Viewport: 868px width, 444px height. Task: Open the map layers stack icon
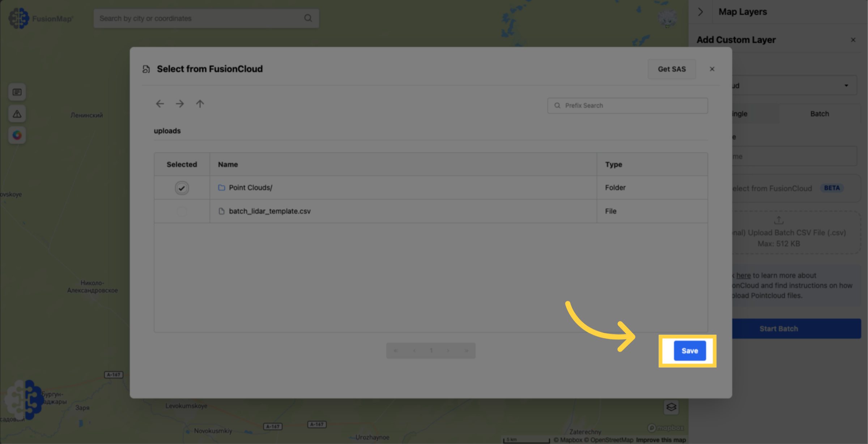671,407
